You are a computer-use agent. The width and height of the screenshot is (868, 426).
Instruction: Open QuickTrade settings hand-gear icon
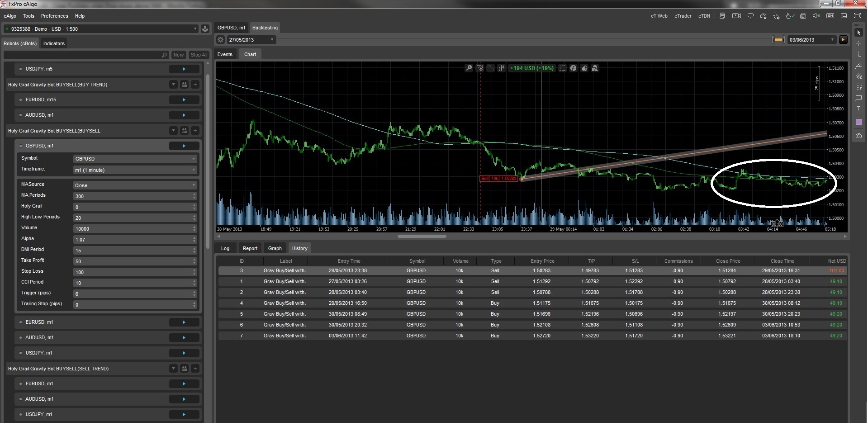pos(777,16)
